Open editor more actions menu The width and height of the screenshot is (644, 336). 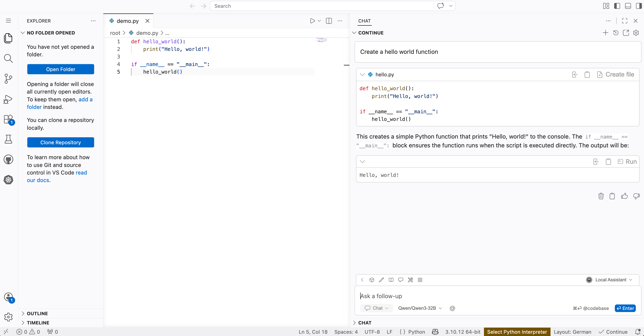(x=340, y=21)
